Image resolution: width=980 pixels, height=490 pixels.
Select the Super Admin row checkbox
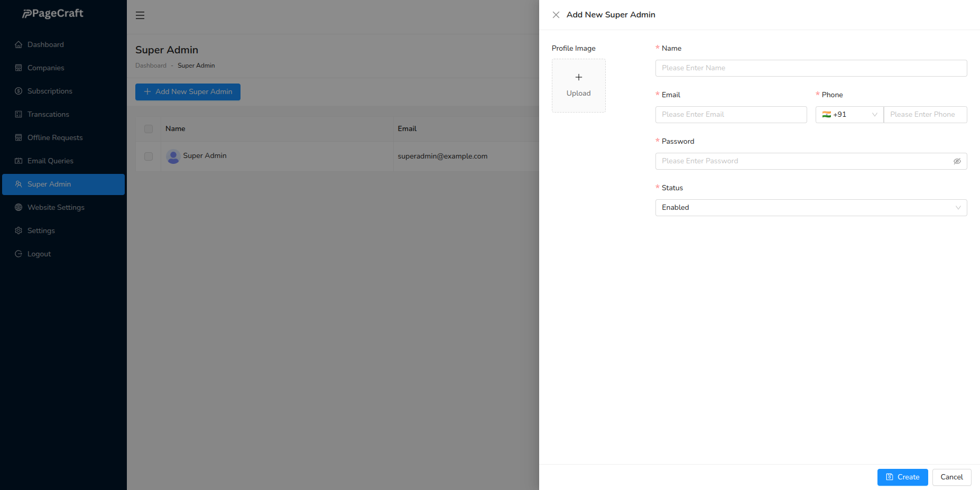point(149,156)
